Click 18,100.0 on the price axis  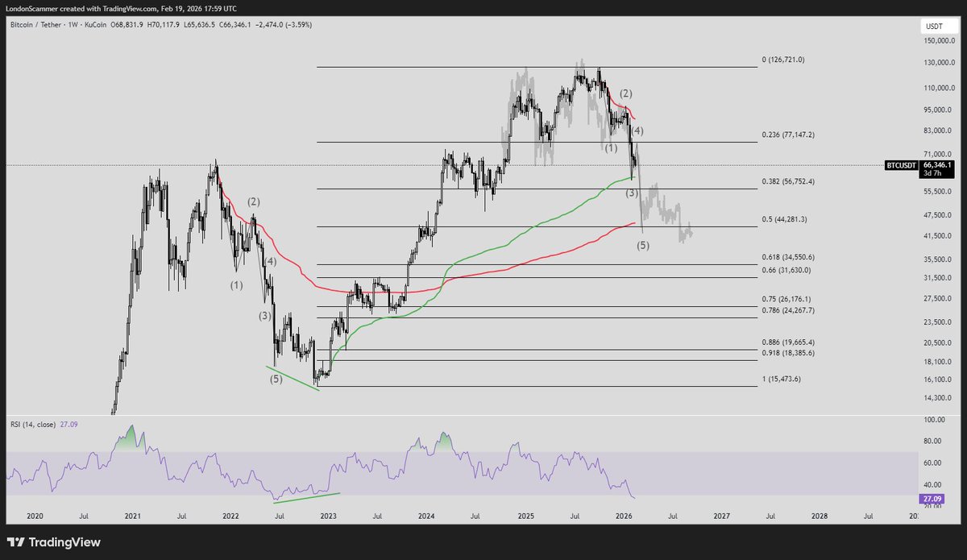coord(939,361)
